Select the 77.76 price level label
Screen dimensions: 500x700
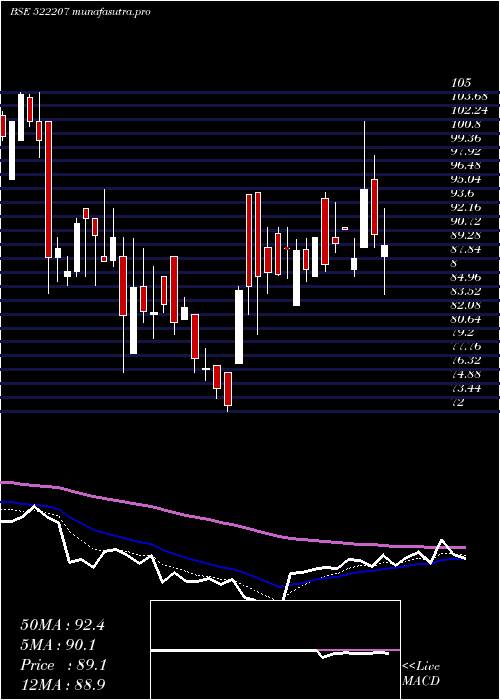pos(468,346)
